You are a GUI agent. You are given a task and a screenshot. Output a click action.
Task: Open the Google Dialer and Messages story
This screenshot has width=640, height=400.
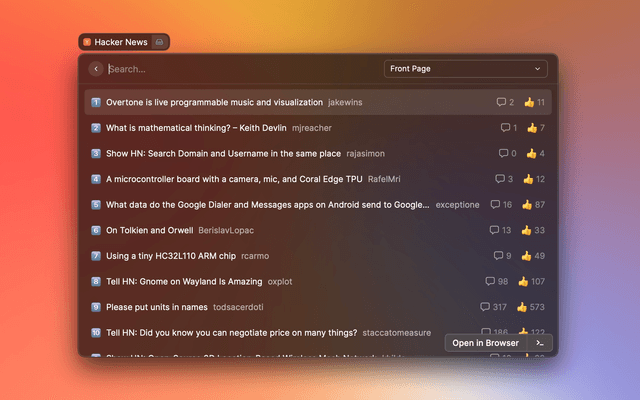[x=267, y=204]
